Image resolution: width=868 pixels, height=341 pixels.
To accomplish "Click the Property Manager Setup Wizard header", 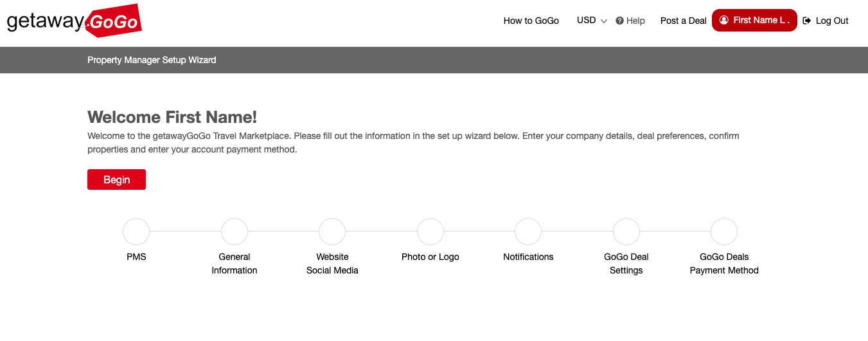I will click(152, 60).
